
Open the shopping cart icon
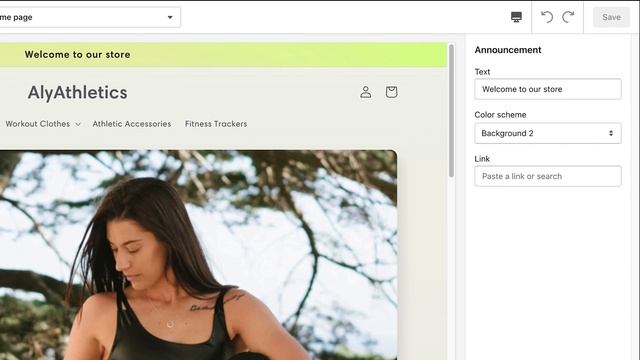(x=391, y=92)
